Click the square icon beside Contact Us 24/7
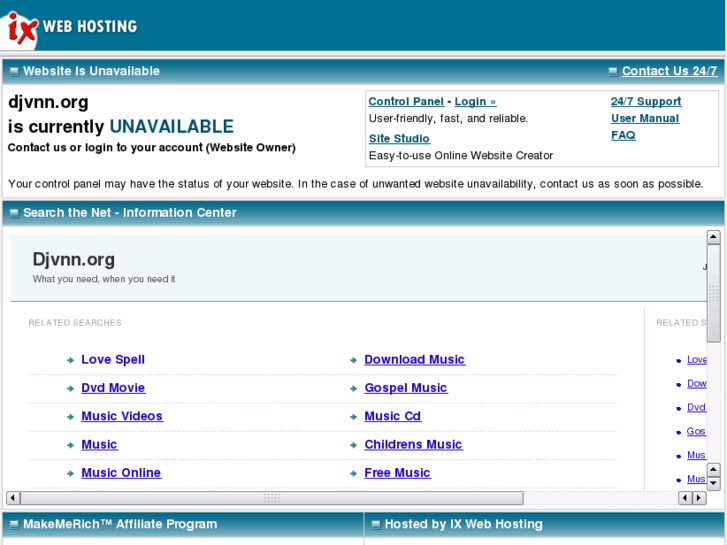Image resolution: width=727 pixels, height=545 pixels. pyautogui.click(x=613, y=72)
